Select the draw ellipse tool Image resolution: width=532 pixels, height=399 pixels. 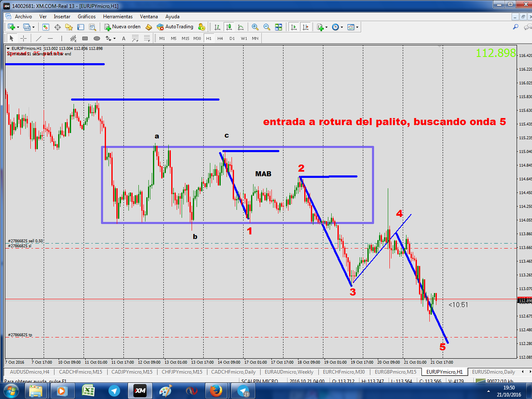tap(97, 38)
